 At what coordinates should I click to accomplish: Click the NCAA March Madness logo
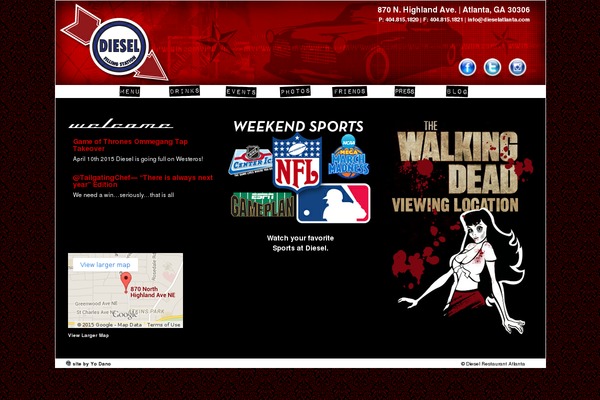[348, 157]
